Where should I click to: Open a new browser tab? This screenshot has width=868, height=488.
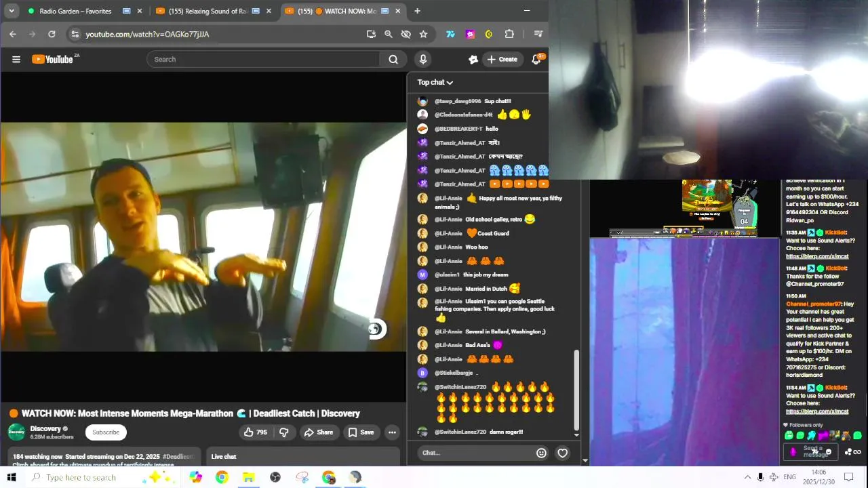point(417,11)
